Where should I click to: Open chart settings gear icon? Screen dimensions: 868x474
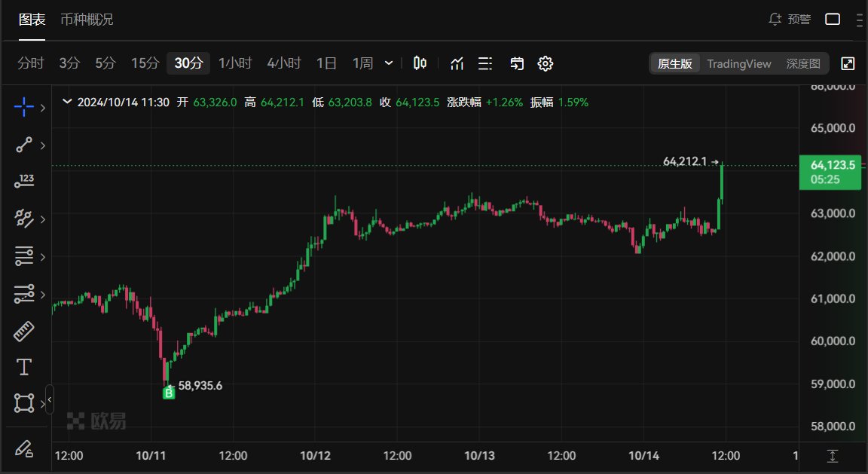(546, 64)
